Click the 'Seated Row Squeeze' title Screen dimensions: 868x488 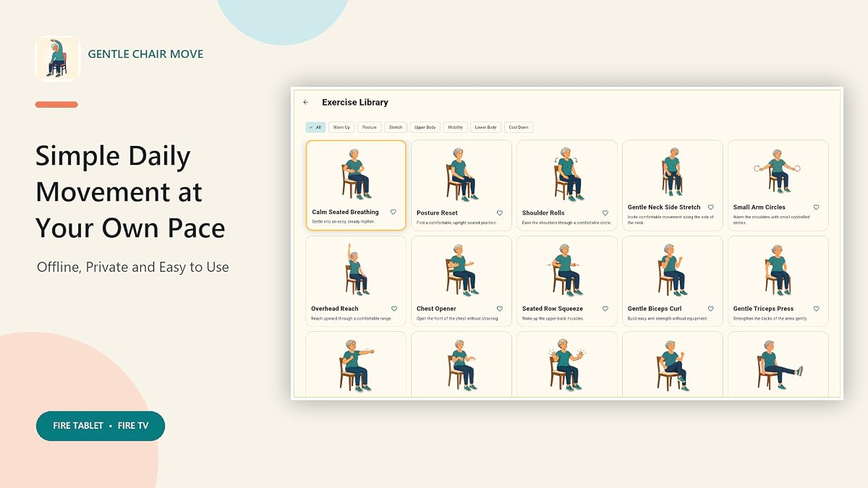(x=553, y=309)
